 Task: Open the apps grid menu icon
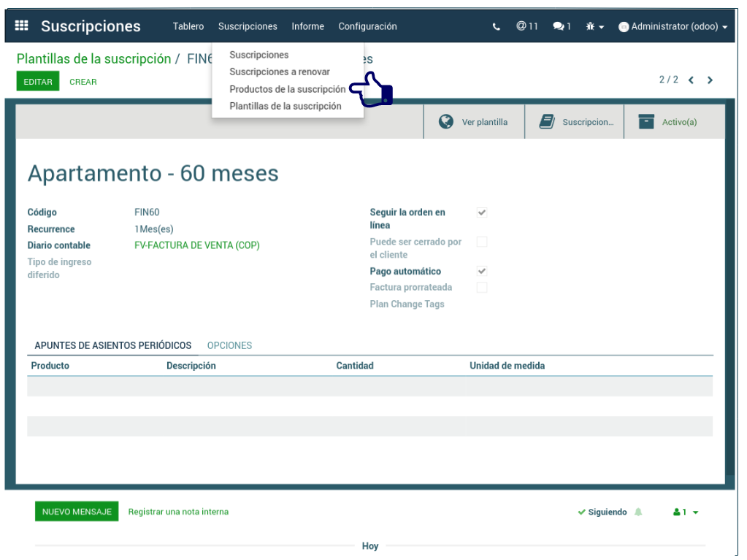click(22, 26)
